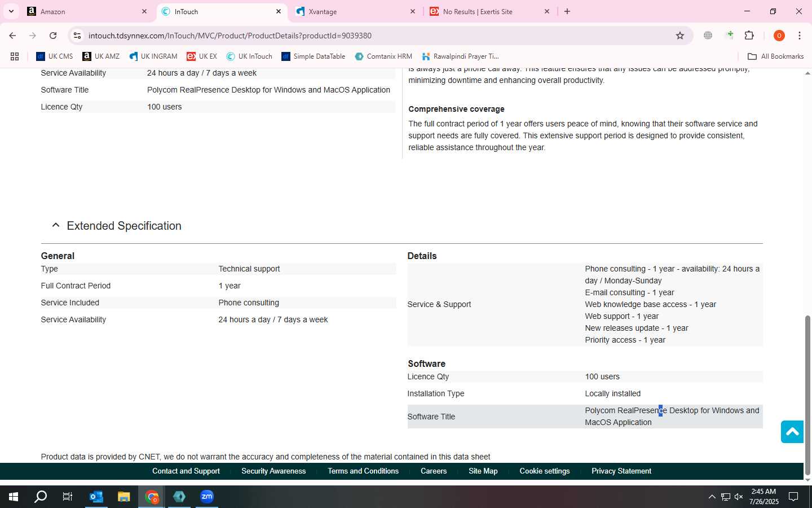Switch to the Amazon tab

(x=87, y=11)
